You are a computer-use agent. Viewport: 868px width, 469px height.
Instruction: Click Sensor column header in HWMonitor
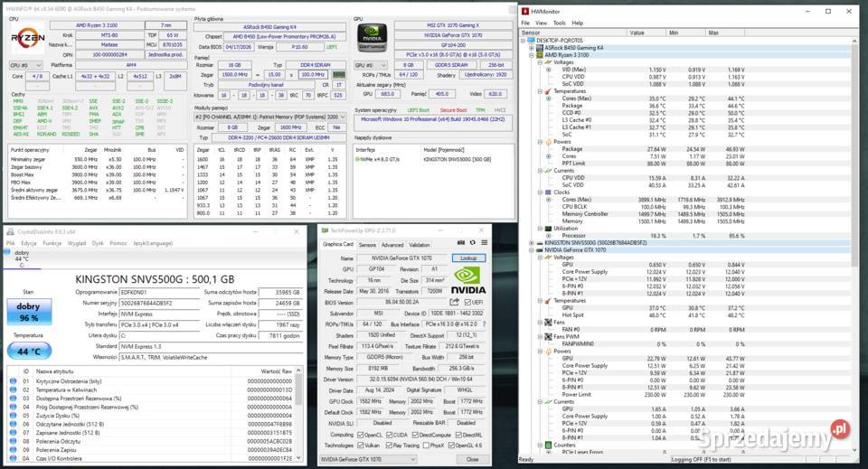click(x=573, y=33)
